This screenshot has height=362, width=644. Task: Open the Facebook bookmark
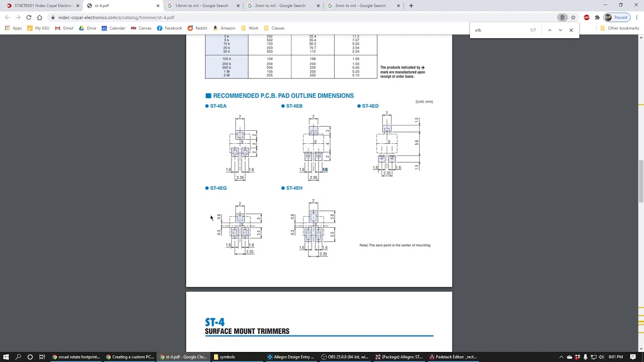(169, 28)
